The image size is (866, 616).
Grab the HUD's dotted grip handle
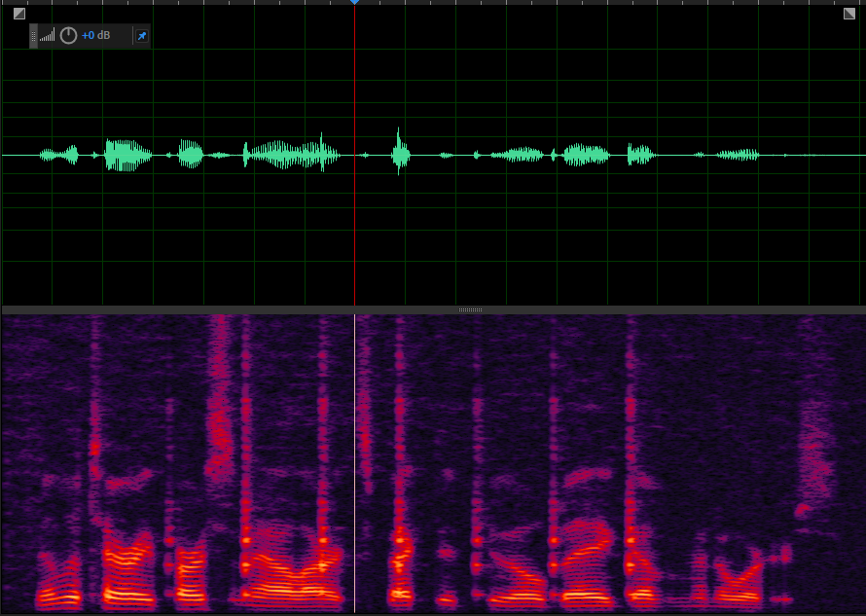coord(34,36)
